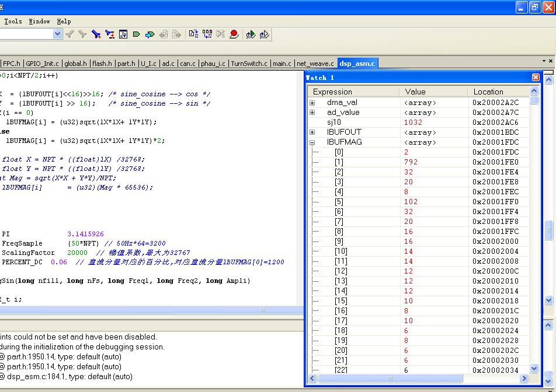Select the dsp_asm.c tab
The height and width of the screenshot is (392, 556).
click(x=357, y=64)
